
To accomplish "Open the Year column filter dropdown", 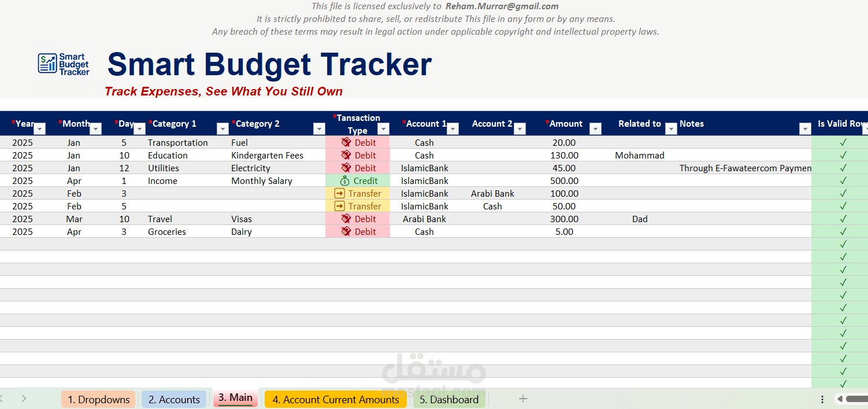I will (x=39, y=128).
